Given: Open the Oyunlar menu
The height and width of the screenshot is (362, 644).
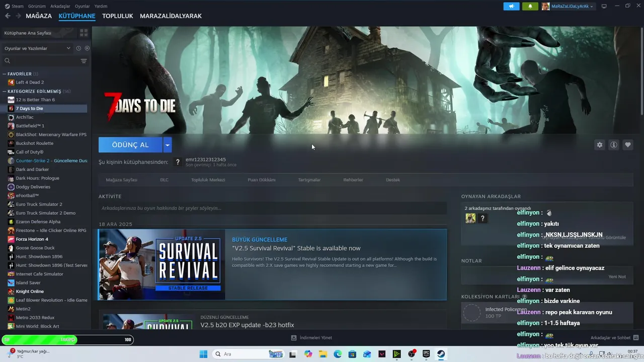Looking at the screenshot, I should tap(83, 6).
